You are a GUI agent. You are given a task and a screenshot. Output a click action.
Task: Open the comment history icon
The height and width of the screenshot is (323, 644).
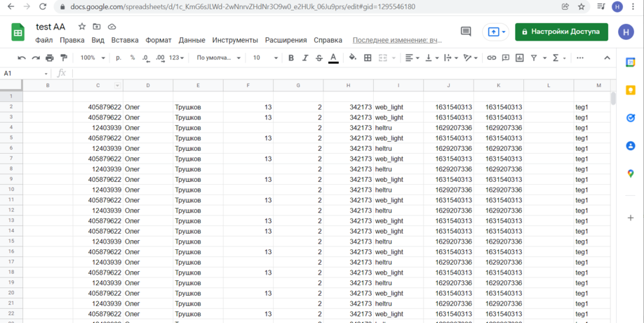[x=466, y=32]
